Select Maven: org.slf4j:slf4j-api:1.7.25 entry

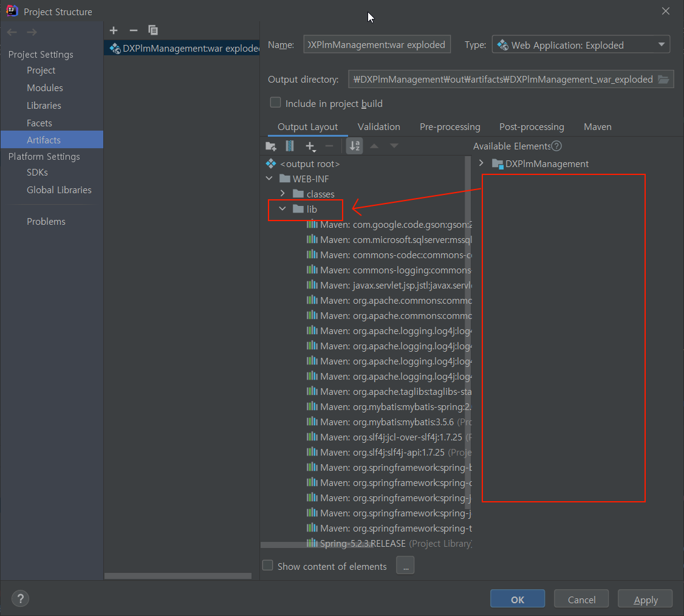click(x=389, y=453)
